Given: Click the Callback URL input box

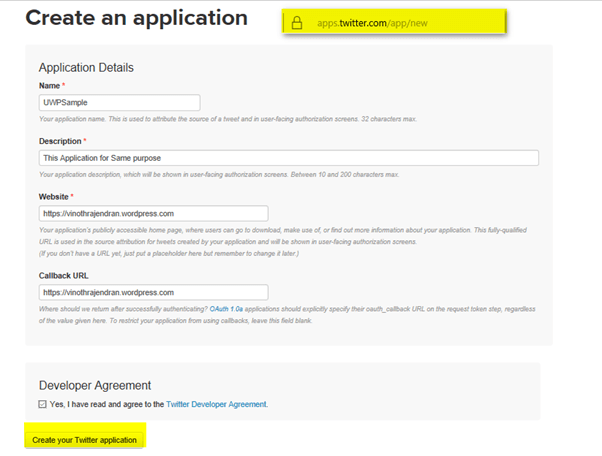Looking at the screenshot, I should coord(153,292).
